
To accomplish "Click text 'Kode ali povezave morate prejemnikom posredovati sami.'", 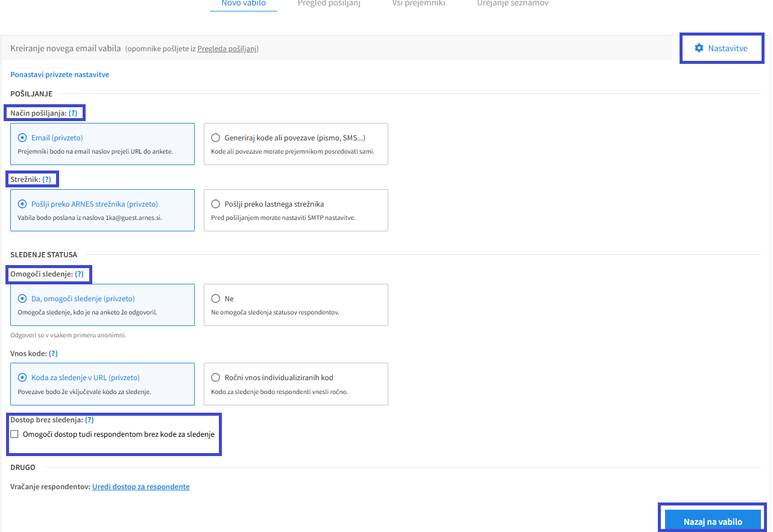I will 293,152.
